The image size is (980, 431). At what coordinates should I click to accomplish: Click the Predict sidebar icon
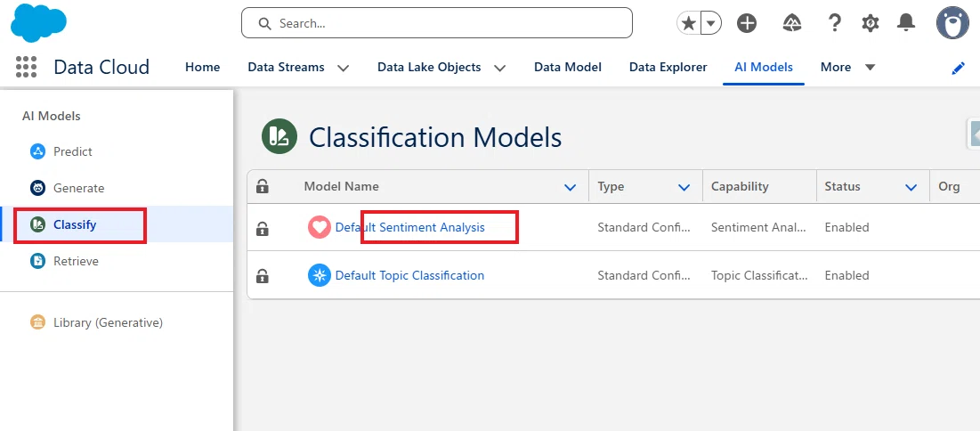tap(38, 151)
